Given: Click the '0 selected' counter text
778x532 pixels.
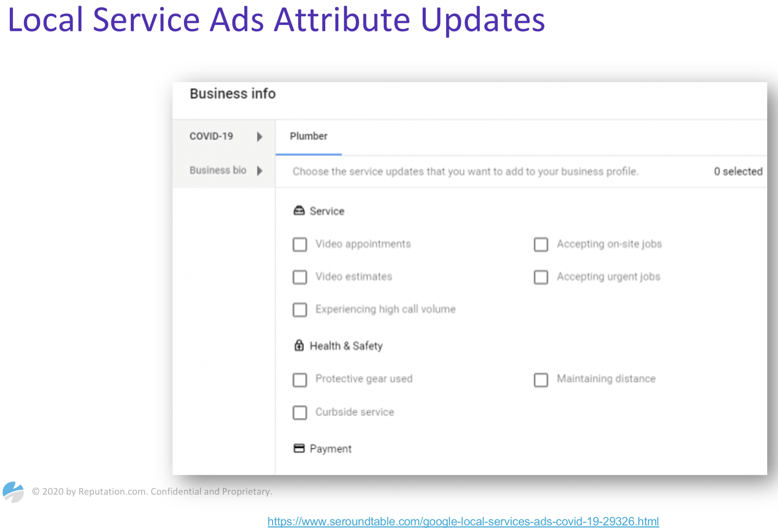Looking at the screenshot, I should pos(738,171).
